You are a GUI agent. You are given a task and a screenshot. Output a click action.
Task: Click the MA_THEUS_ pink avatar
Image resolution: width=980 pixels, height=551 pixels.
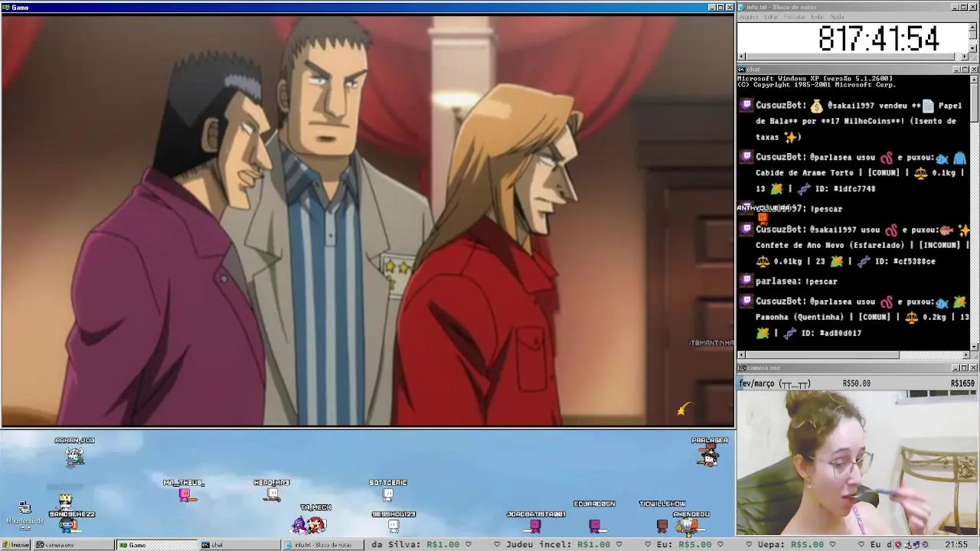coord(185,495)
